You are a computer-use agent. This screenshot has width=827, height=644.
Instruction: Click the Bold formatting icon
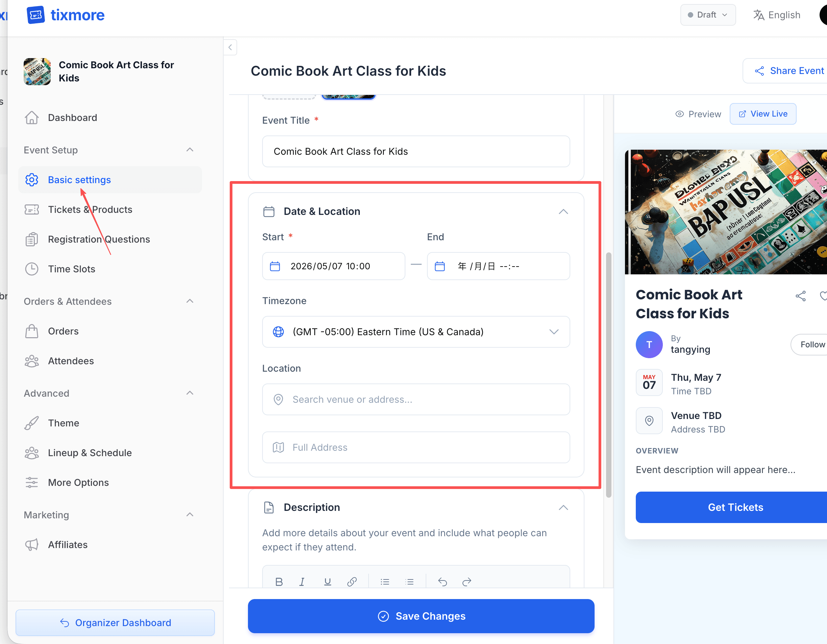[x=279, y=582]
